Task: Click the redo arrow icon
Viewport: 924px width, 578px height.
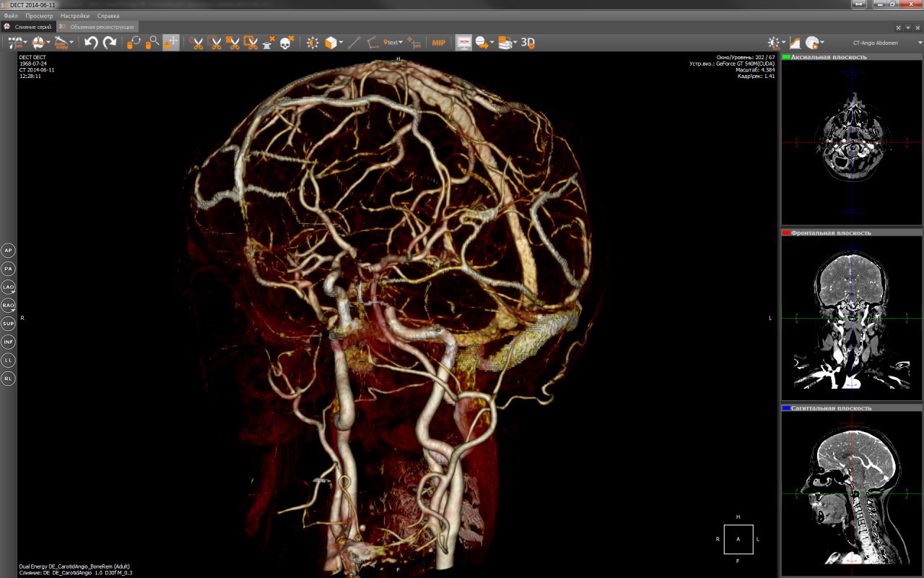Action: (x=110, y=43)
